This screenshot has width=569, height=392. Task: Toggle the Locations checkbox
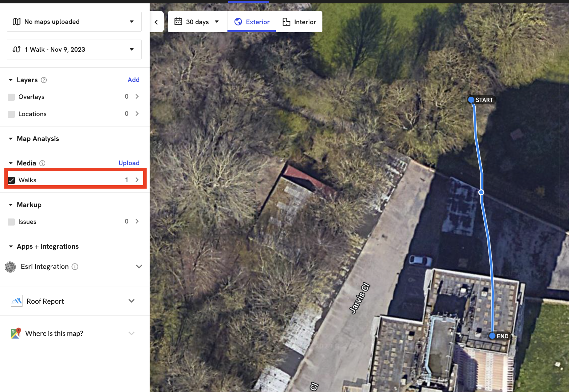[11, 114]
